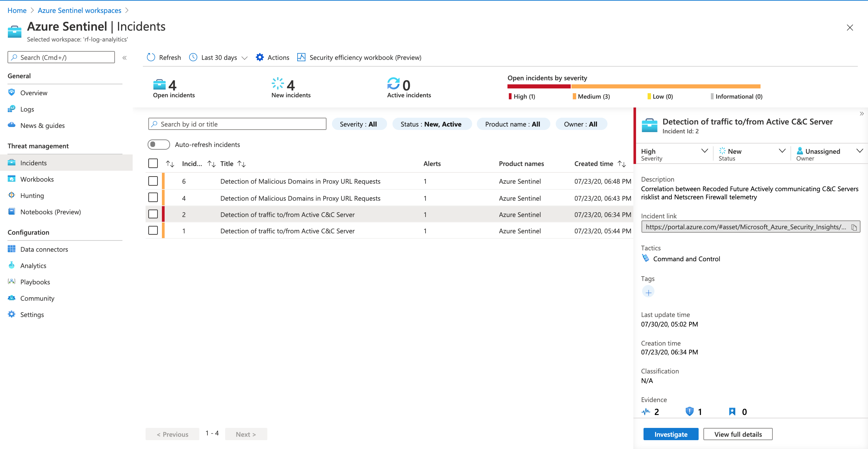Click the alerts shield evidence icon
The width and height of the screenshot is (868, 449).
pyautogui.click(x=689, y=412)
